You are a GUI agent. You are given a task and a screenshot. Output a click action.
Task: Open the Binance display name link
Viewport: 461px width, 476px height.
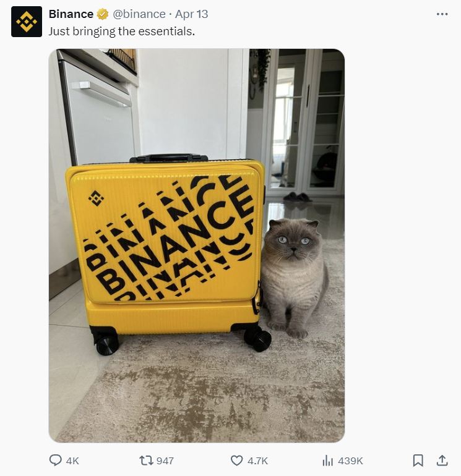pos(71,14)
